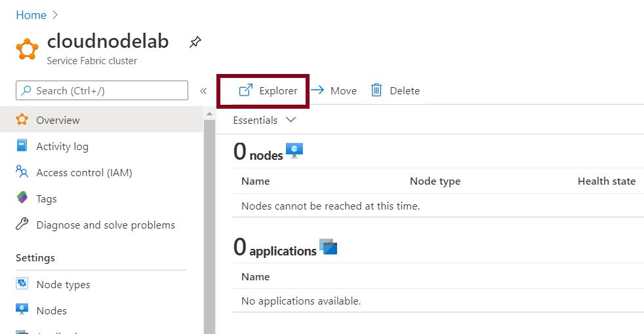
Task: Click the Explorer external-link icon
Action: click(246, 90)
